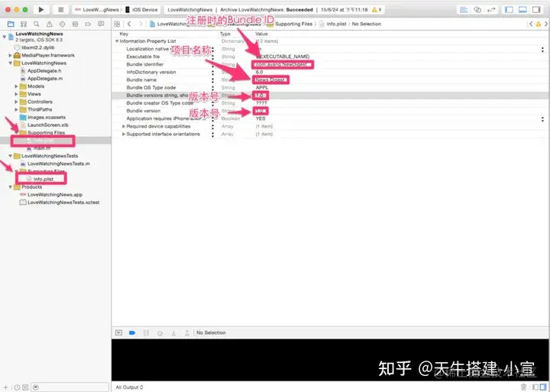
Task: Choose the iOS Device destination
Action: (x=142, y=9)
